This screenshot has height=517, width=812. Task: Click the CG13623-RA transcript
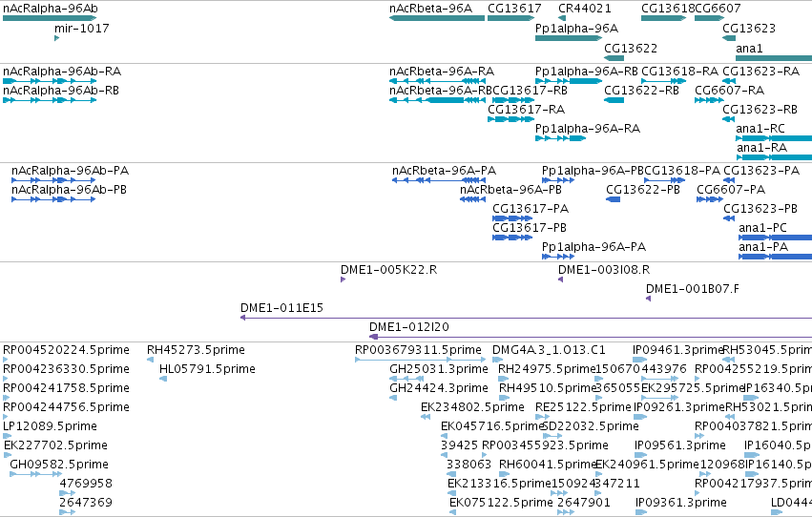coord(729,81)
